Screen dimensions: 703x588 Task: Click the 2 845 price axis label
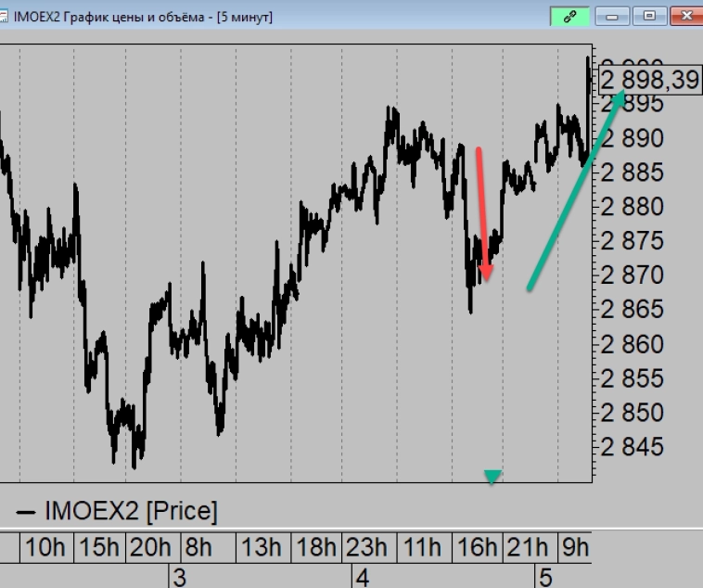click(x=632, y=447)
